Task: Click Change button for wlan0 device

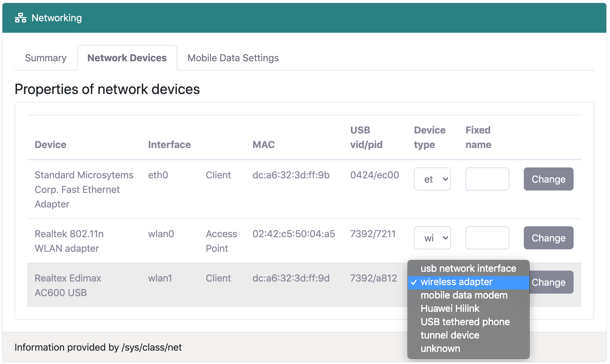Action: (x=548, y=238)
